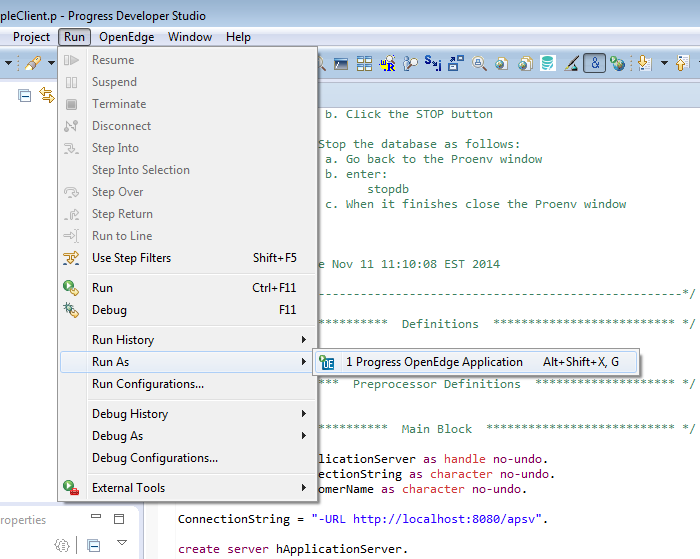Click the four-pane grid toolbar icon
This screenshot has width=700, height=559.
pos(364,64)
